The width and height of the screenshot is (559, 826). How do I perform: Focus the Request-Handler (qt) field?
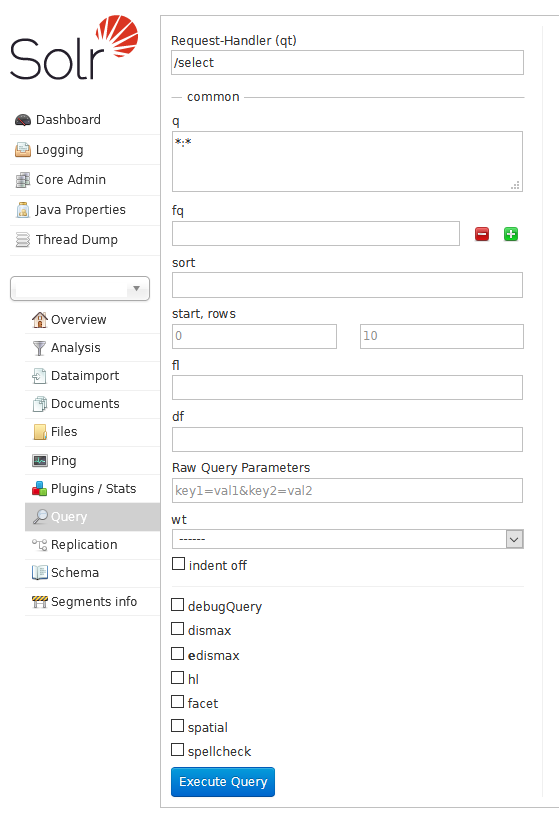[x=348, y=63]
